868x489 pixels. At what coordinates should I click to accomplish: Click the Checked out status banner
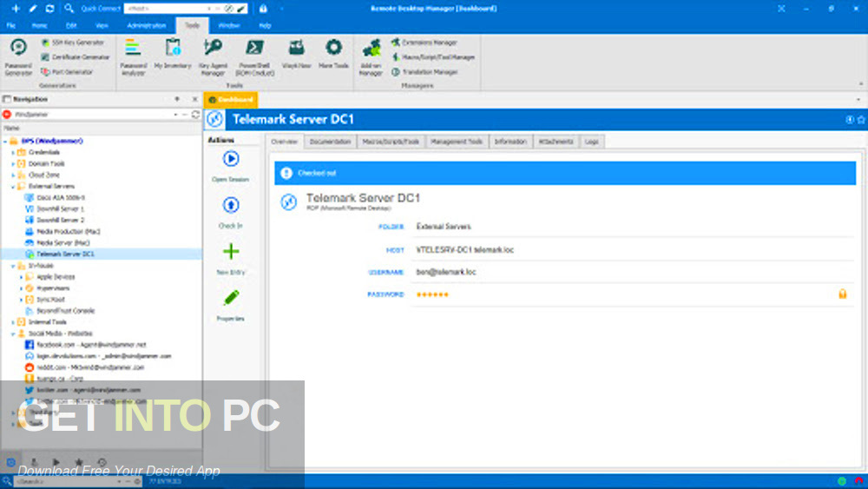(x=565, y=174)
